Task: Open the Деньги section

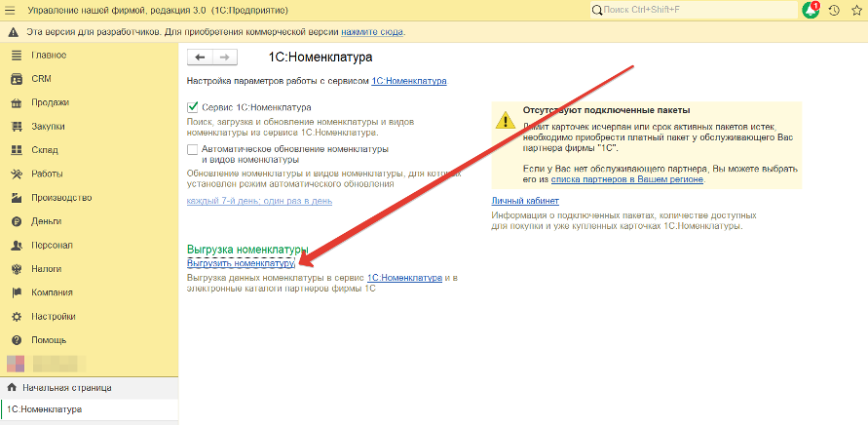Action: coord(47,221)
